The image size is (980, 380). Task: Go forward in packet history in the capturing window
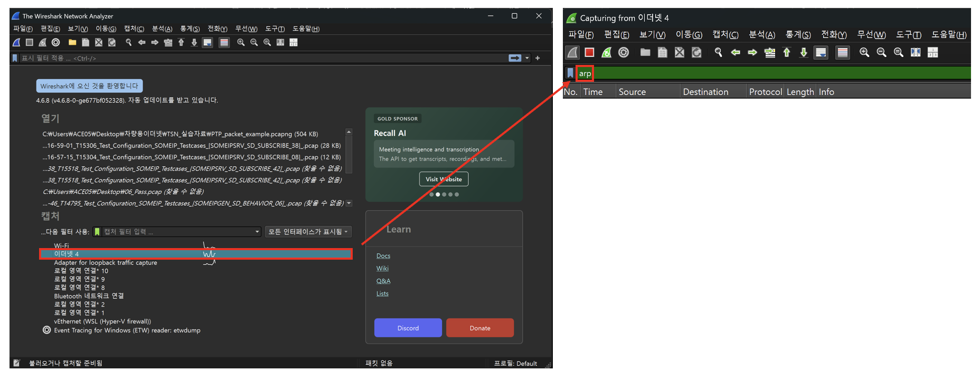point(752,52)
